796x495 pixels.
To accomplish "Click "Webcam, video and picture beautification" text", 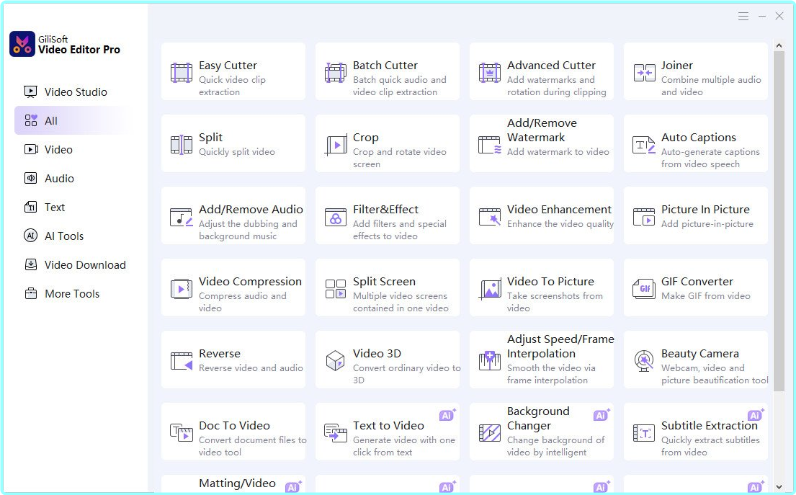I will (x=715, y=374).
